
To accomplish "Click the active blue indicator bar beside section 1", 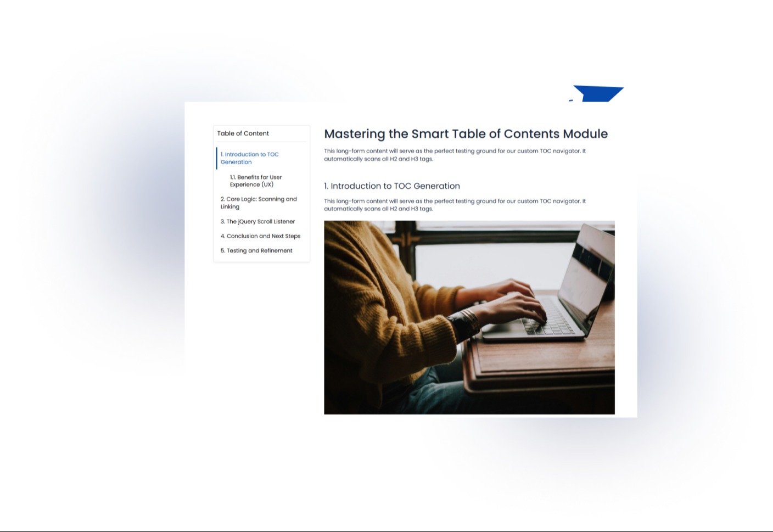I will [216, 158].
